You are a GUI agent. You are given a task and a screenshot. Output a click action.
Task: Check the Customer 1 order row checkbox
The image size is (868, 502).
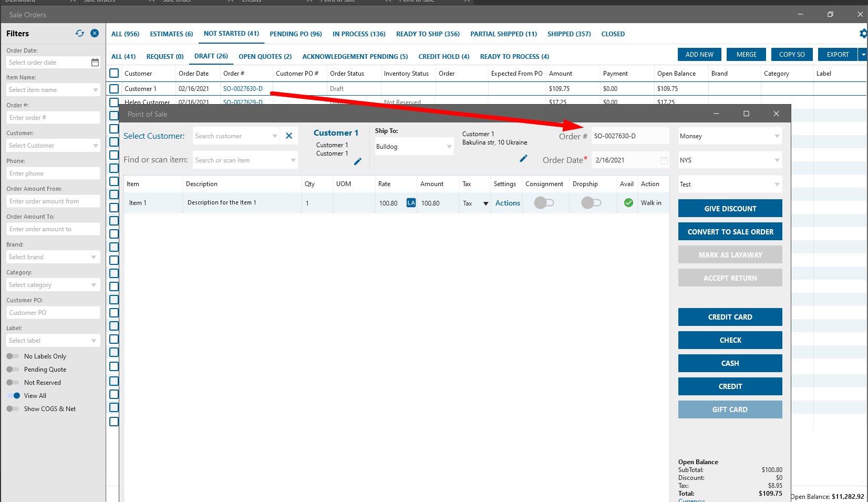pos(114,89)
